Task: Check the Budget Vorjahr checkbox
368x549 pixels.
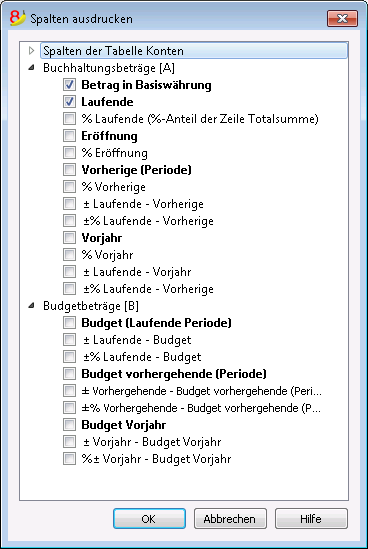Action: click(x=69, y=425)
